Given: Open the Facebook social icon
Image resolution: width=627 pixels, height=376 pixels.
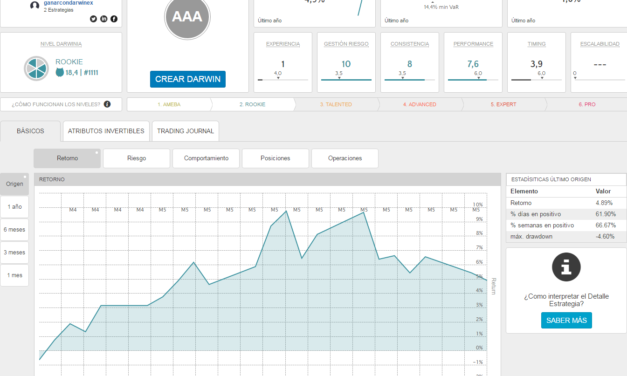Looking at the screenshot, I should [x=114, y=19].
